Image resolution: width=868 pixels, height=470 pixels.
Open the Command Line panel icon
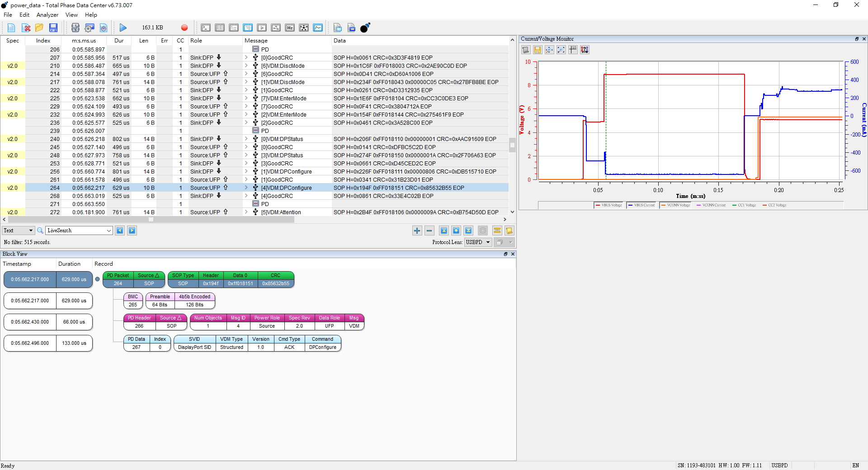tap(206, 28)
